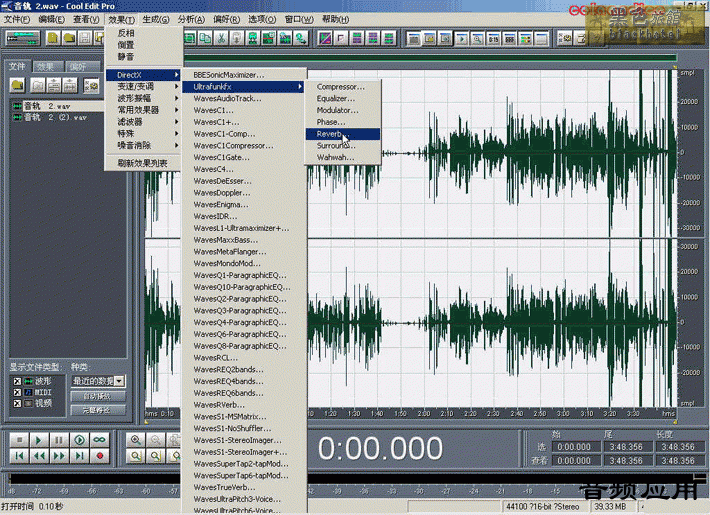Choose WavesC4 plugin entry
Image resolution: width=710 pixels, height=515 pixels.
click(x=244, y=169)
